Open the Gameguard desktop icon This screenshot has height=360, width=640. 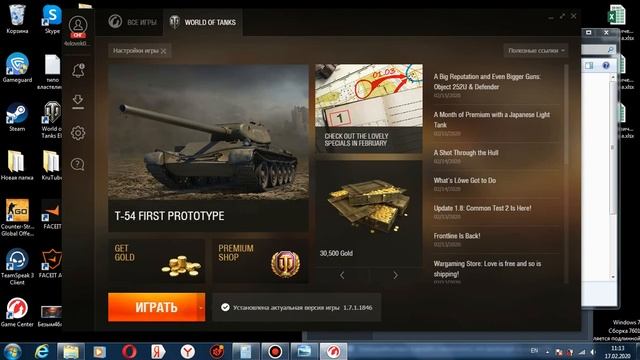click(17, 68)
